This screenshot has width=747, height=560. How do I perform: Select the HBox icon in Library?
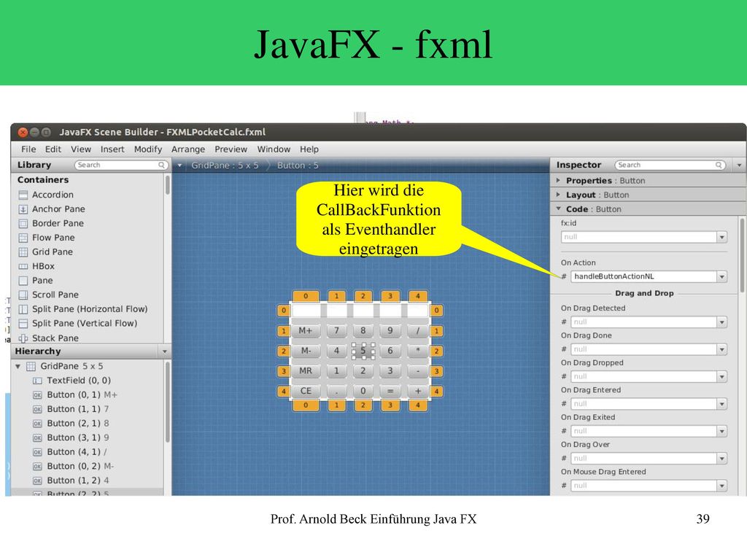tap(23, 266)
